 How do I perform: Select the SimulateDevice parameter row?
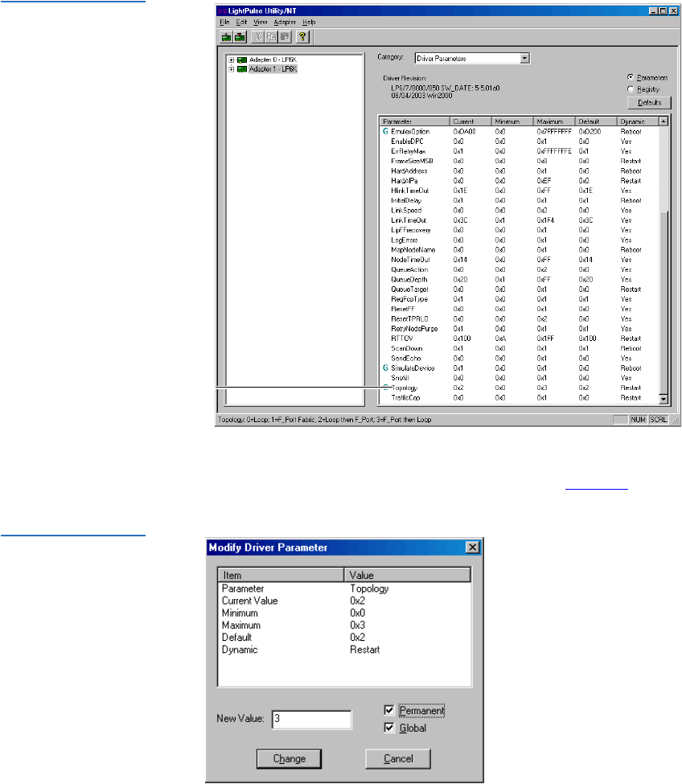[x=519, y=368]
